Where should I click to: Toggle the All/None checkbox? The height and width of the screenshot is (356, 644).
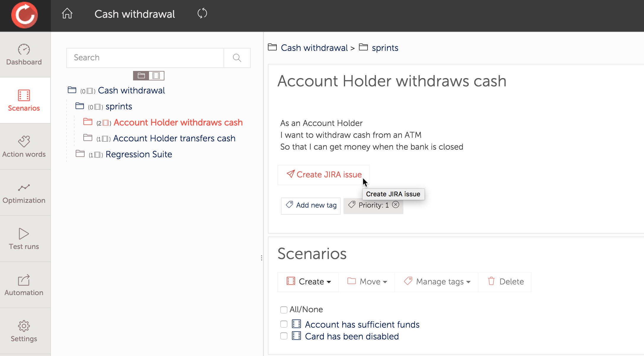[284, 310]
